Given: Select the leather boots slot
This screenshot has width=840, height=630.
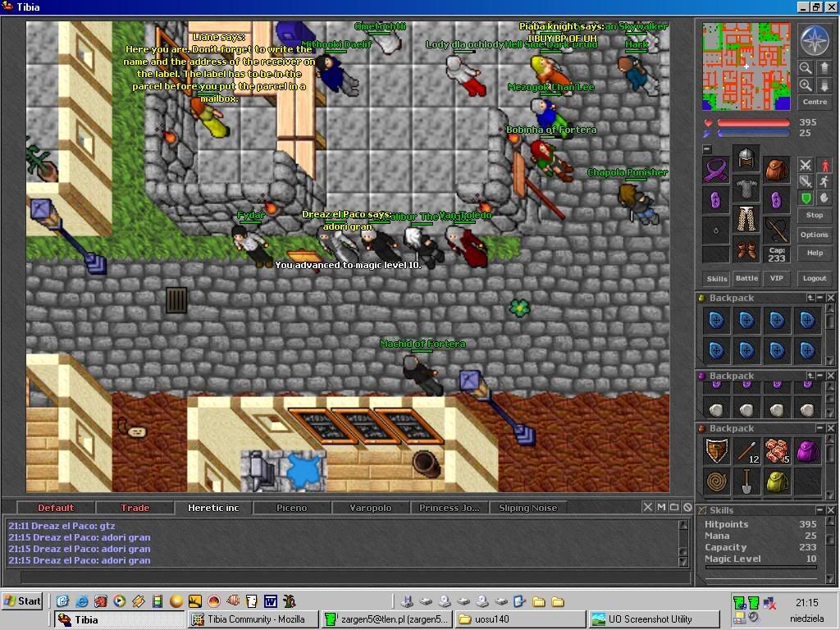Looking at the screenshot, I should tap(746, 249).
